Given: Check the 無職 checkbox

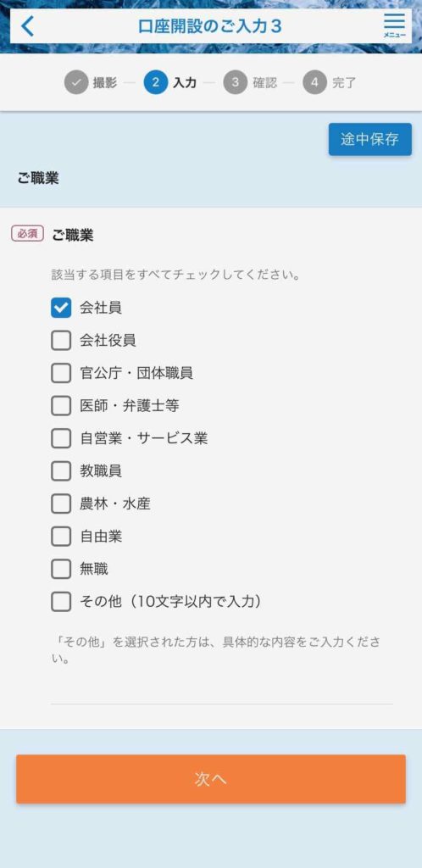Looking at the screenshot, I should coord(61,569).
